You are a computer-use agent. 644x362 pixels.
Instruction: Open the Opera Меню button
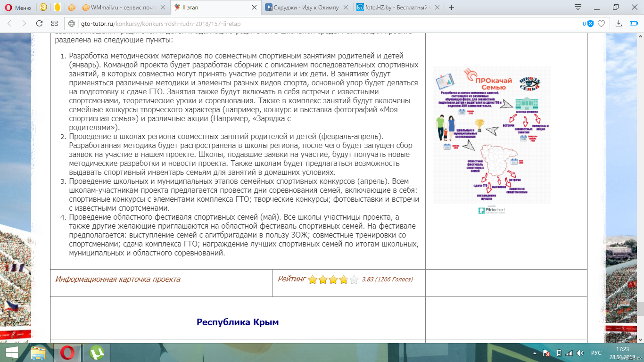click(x=18, y=7)
